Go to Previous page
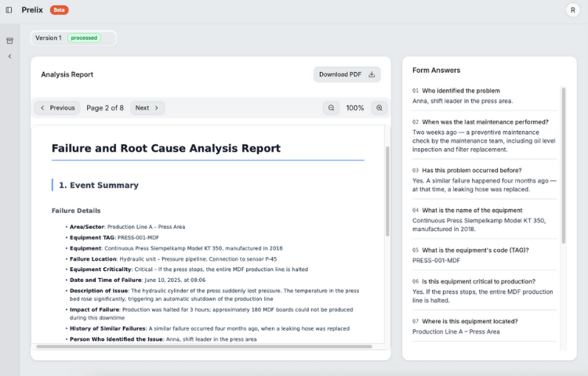This screenshot has height=376, width=588. [57, 108]
